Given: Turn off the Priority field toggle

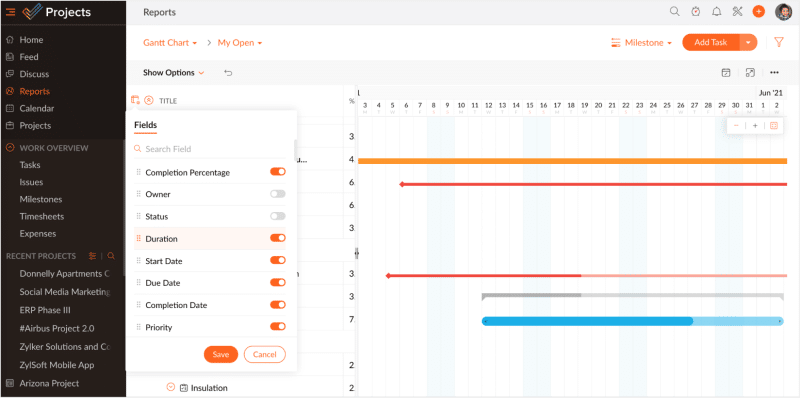Looking at the screenshot, I should [278, 327].
